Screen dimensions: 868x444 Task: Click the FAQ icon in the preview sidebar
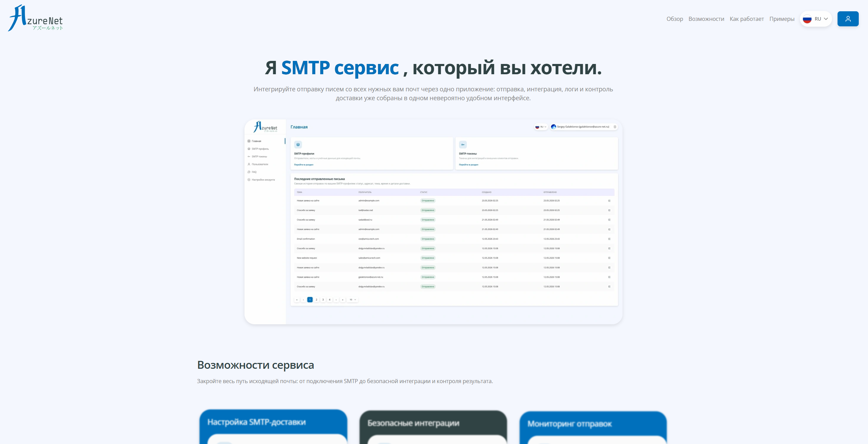pyautogui.click(x=249, y=172)
